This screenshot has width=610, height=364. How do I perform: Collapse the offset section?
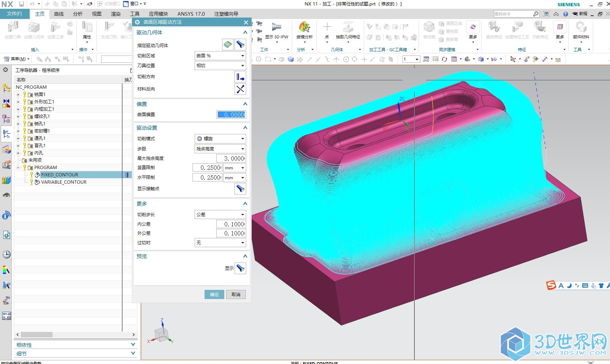(x=245, y=104)
